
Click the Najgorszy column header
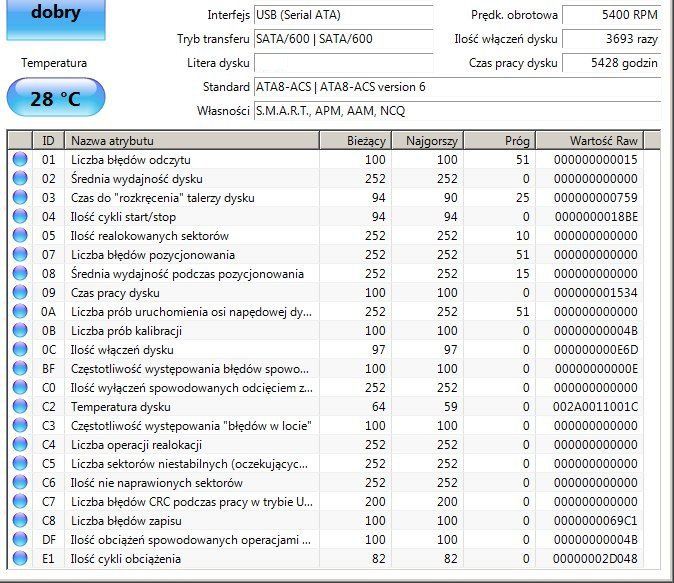pyautogui.click(x=428, y=141)
